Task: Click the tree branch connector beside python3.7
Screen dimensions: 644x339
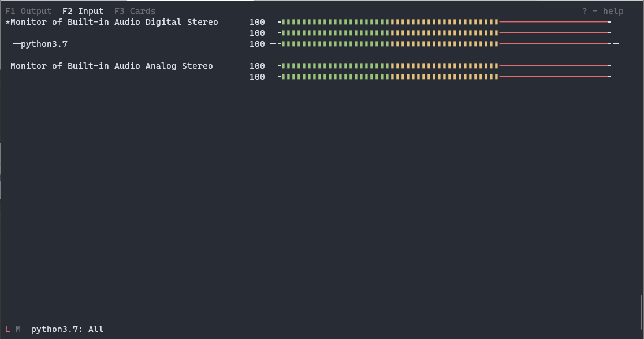Action: pyautogui.click(x=15, y=39)
